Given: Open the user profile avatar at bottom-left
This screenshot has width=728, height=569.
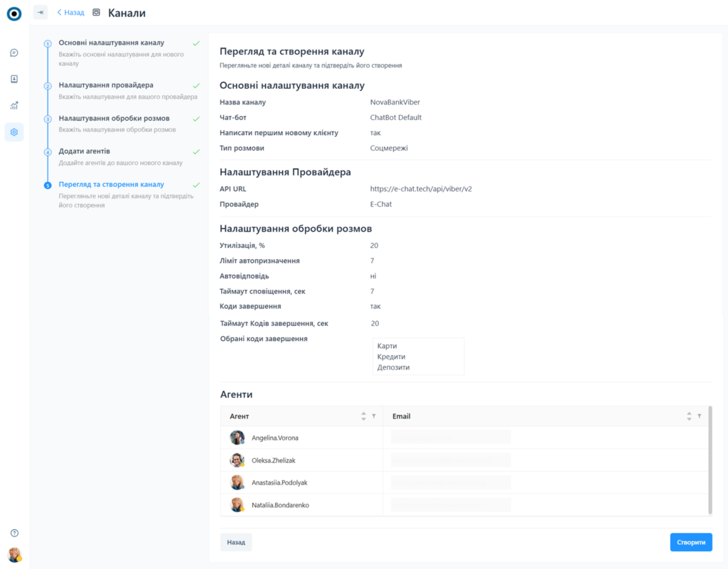Looking at the screenshot, I should pyautogui.click(x=14, y=555).
